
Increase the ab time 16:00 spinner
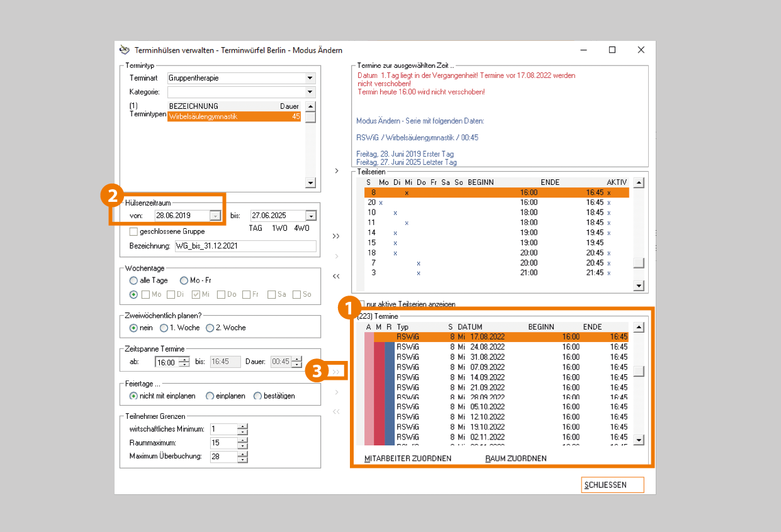(x=184, y=359)
